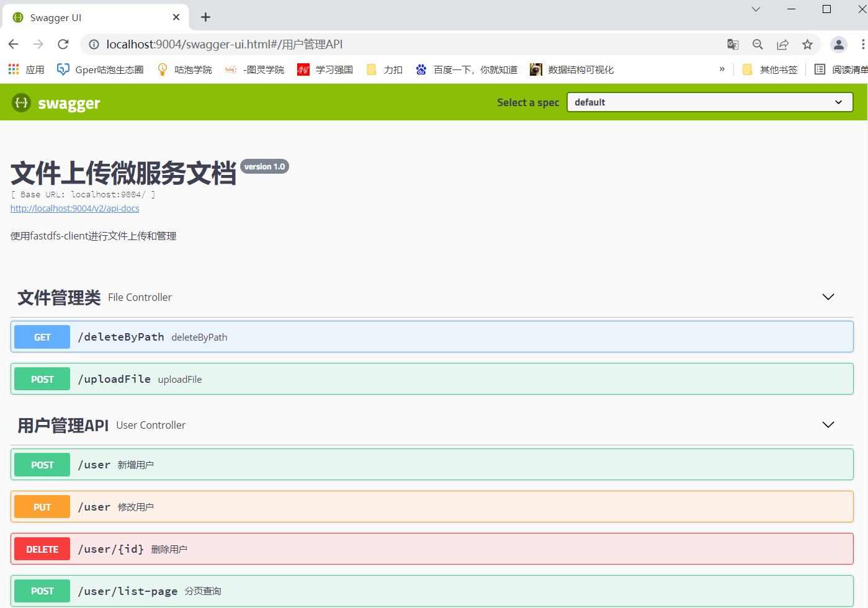Reload the page
The width and height of the screenshot is (868, 608).
63,44
